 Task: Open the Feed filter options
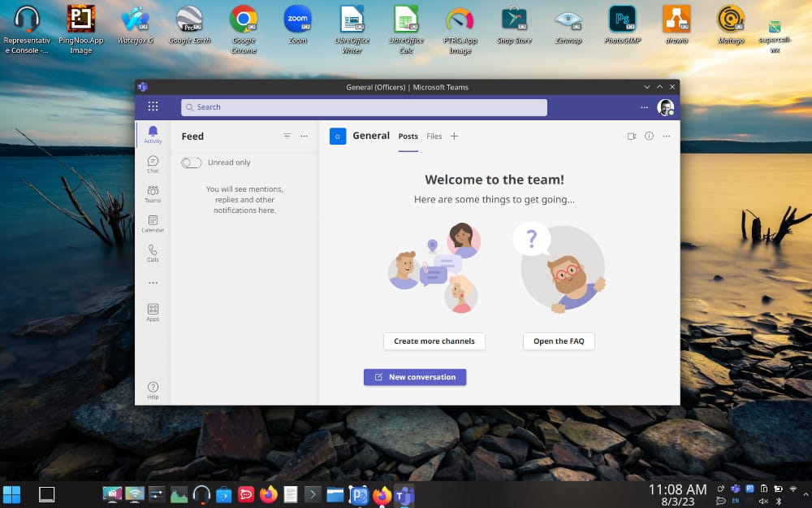coord(287,137)
